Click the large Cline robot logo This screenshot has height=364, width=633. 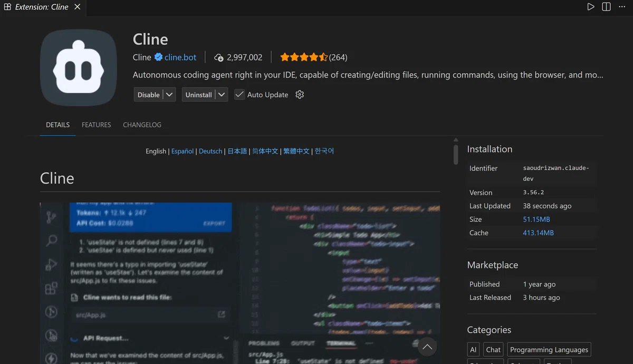click(79, 68)
